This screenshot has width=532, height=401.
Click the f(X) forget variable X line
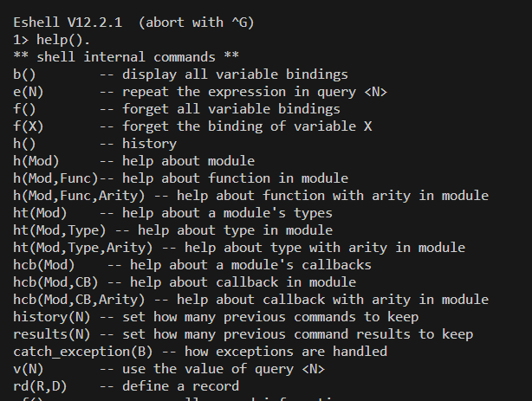(192, 126)
